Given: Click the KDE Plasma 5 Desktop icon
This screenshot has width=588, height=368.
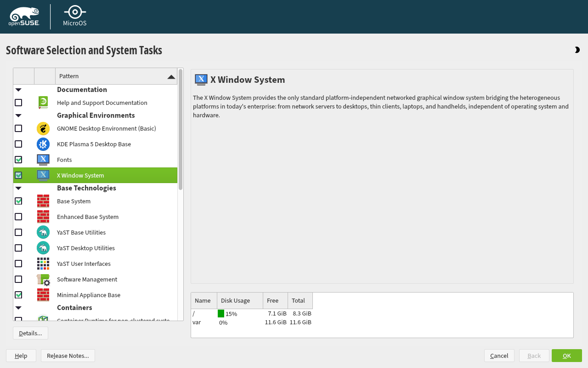Looking at the screenshot, I should click(x=43, y=144).
